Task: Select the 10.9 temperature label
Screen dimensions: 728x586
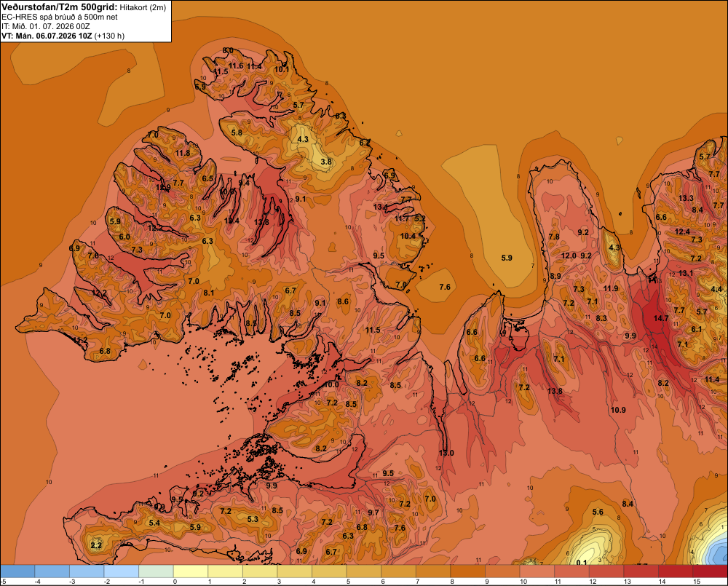Action: (618, 410)
